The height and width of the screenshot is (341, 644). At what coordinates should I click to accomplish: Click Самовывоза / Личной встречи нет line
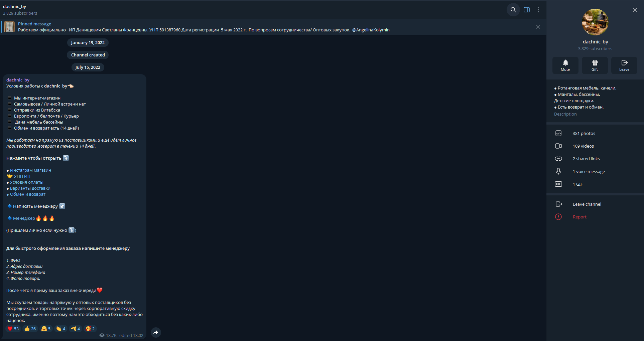(x=50, y=104)
